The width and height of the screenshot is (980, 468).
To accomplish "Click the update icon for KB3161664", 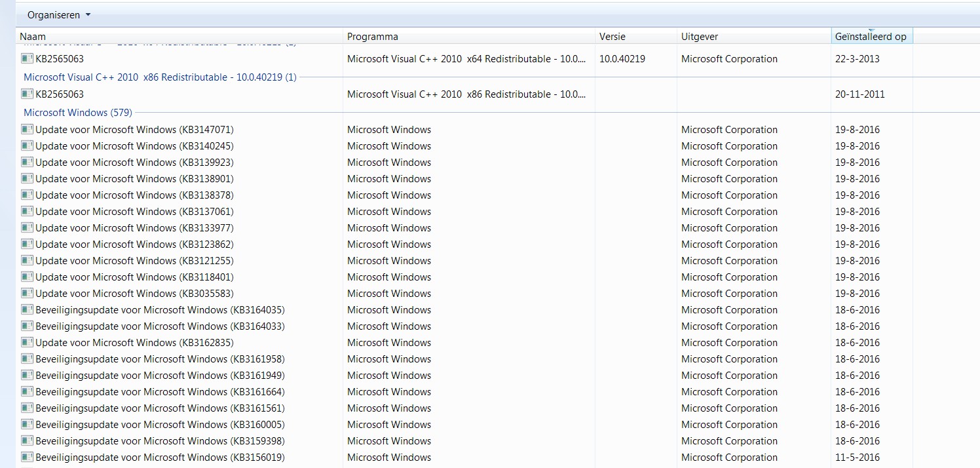I will (x=28, y=391).
